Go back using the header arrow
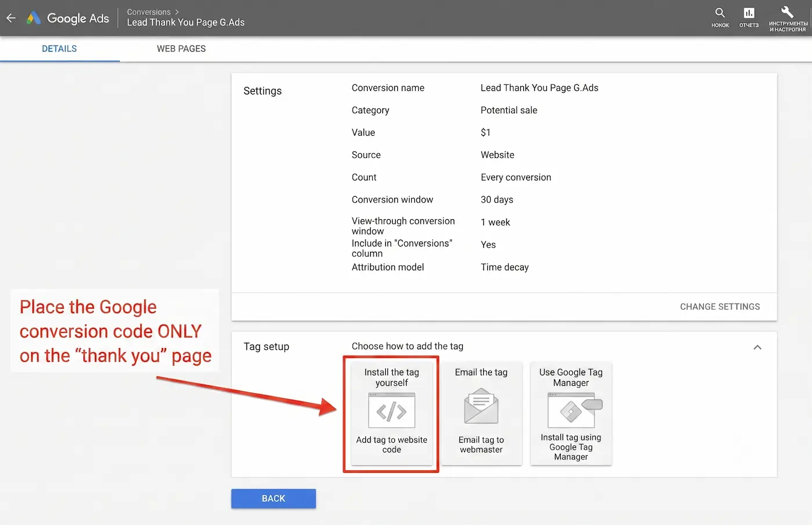Image resolution: width=812 pixels, height=525 pixels. pos(11,18)
